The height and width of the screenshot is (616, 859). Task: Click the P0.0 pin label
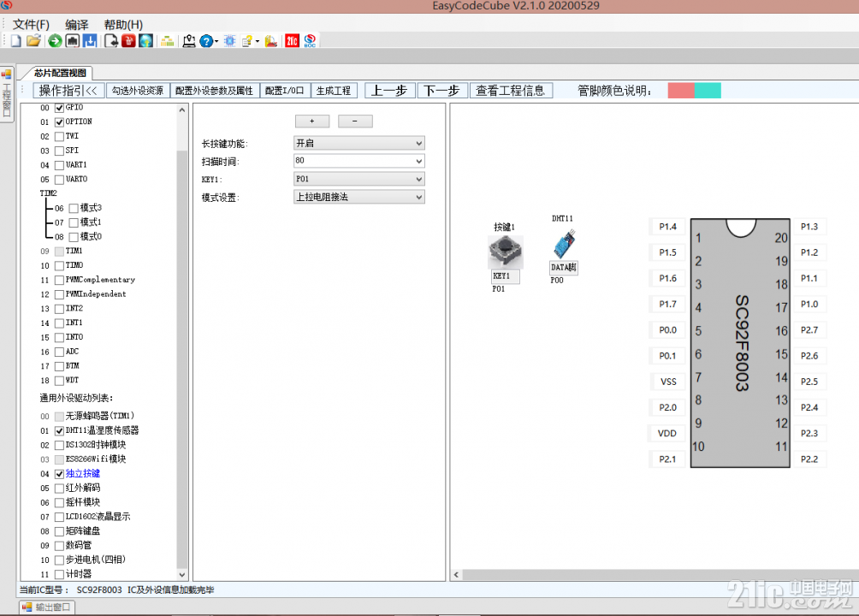click(x=668, y=330)
